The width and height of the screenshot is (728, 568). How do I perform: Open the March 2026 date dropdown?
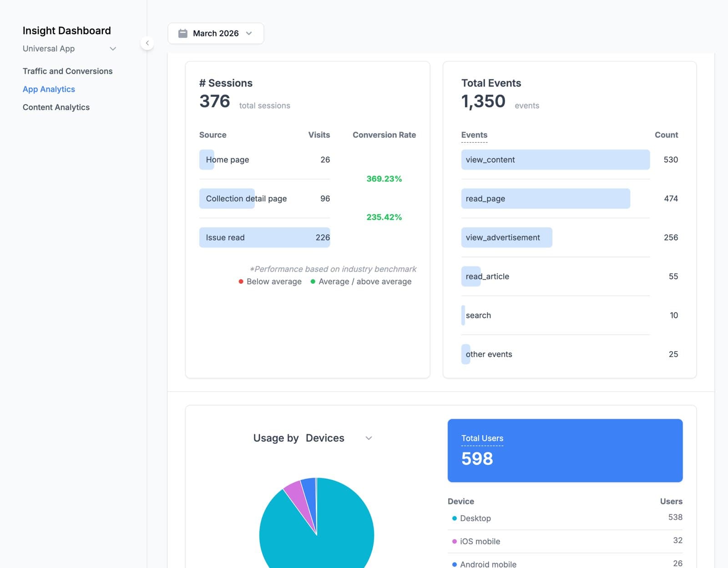[x=216, y=33]
